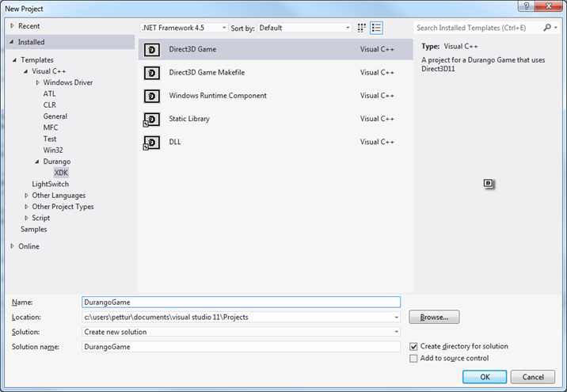Viewport: 567px width, 392px height.
Task: Click the DLL template icon
Action: tap(152, 143)
